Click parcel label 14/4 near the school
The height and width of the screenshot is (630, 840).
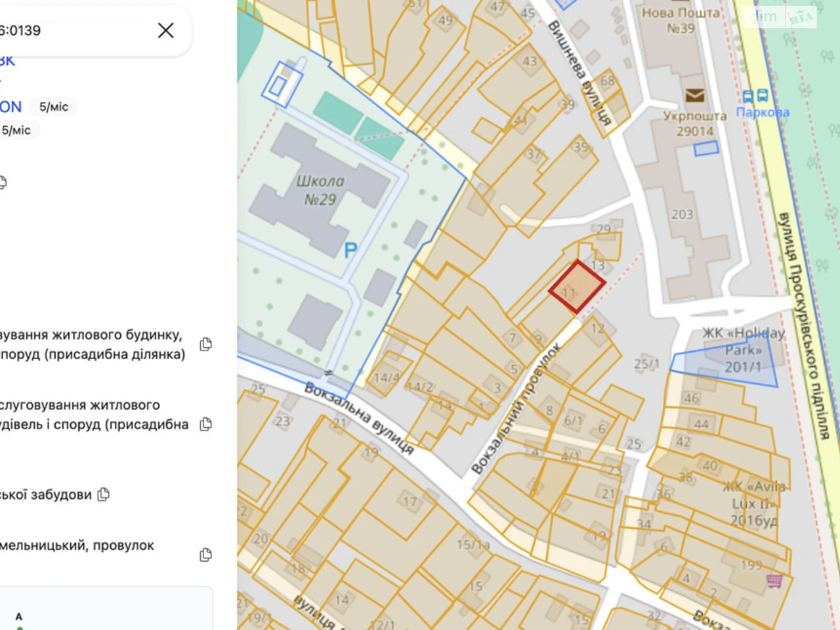coord(386,378)
